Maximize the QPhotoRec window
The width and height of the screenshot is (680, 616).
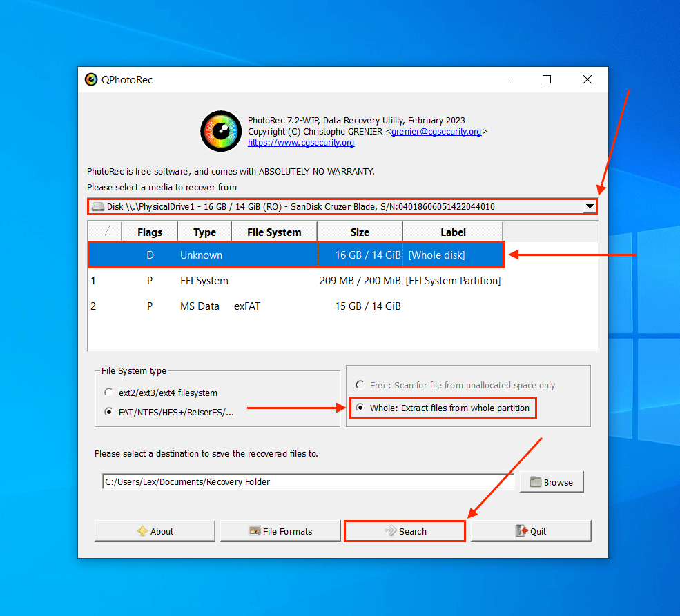click(x=547, y=79)
